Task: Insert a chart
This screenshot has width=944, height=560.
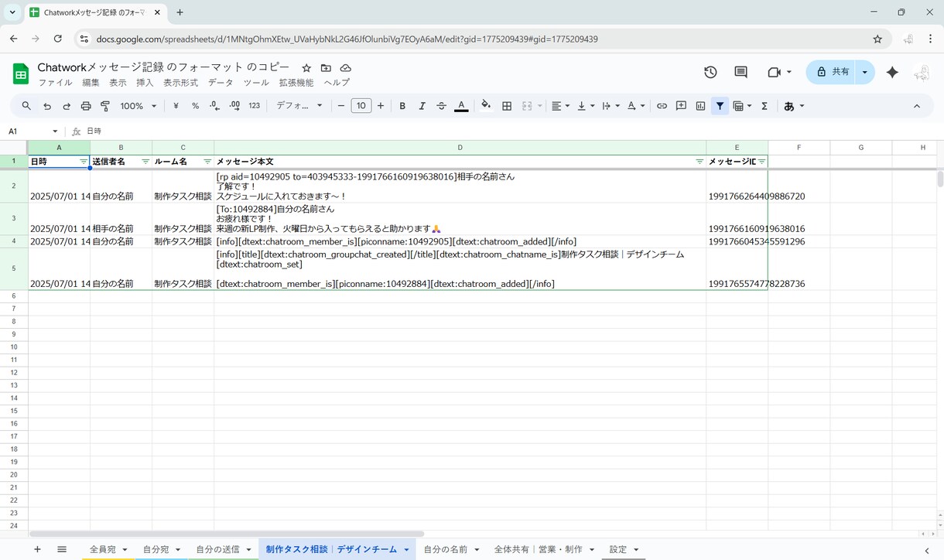Action: [700, 106]
